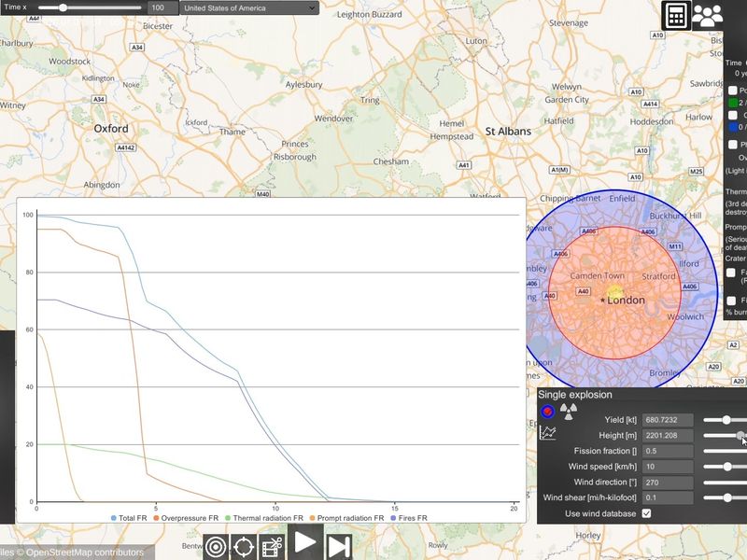Click the radiation trefoil fallout icon
The width and height of the screenshot is (747, 560).
click(568, 411)
